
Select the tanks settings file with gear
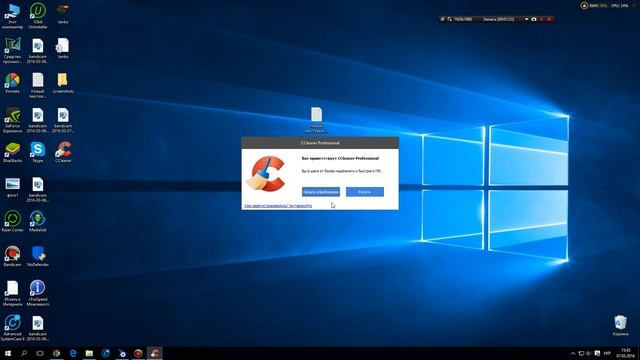coord(63,48)
